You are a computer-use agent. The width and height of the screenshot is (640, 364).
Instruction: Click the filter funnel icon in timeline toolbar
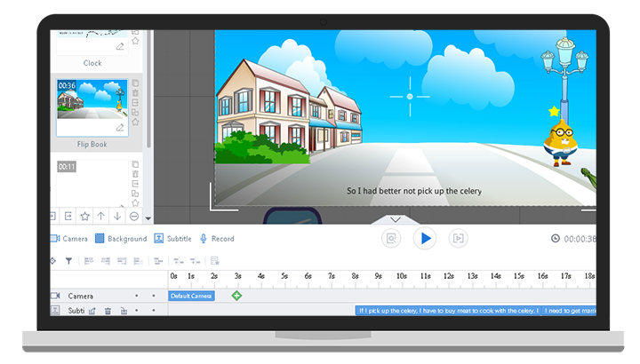pyautogui.click(x=68, y=261)
